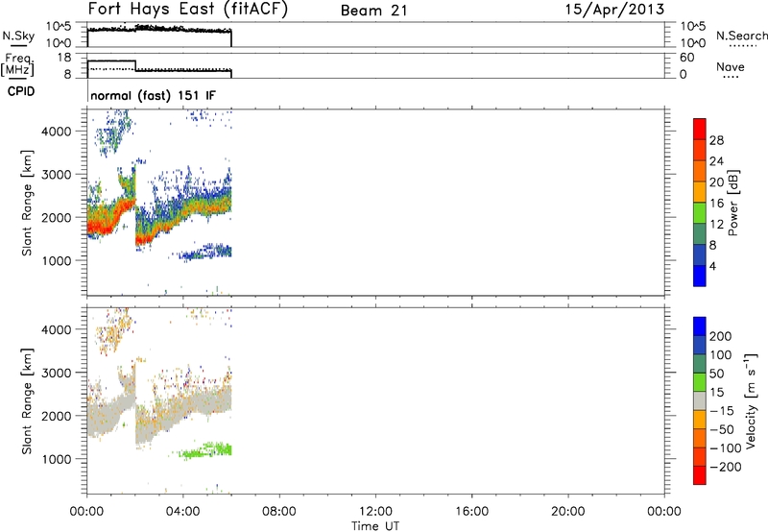
Task: Click the title "Fort Hays East (fitACF)"
Action: 187,10
